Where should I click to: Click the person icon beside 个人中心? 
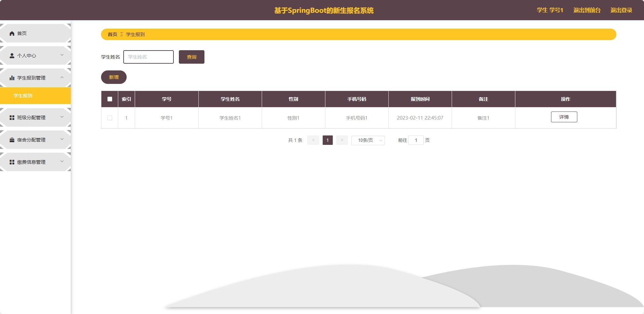click(x=12, y=56)
